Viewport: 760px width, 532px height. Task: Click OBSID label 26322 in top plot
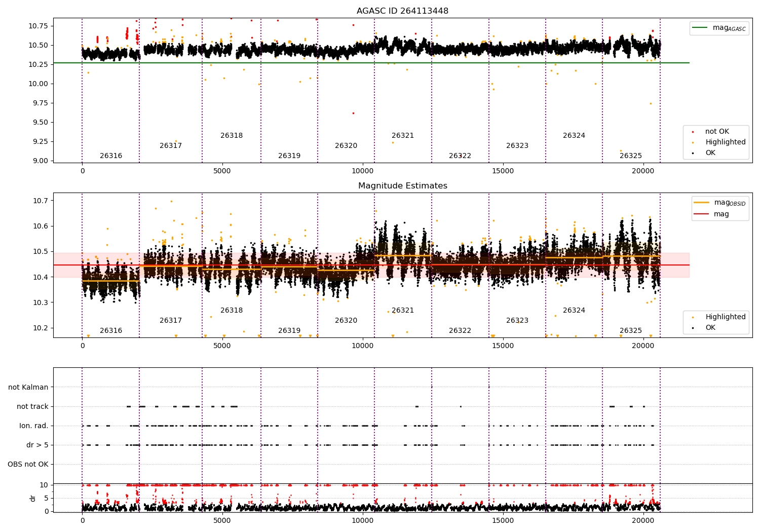pos(460,156)
